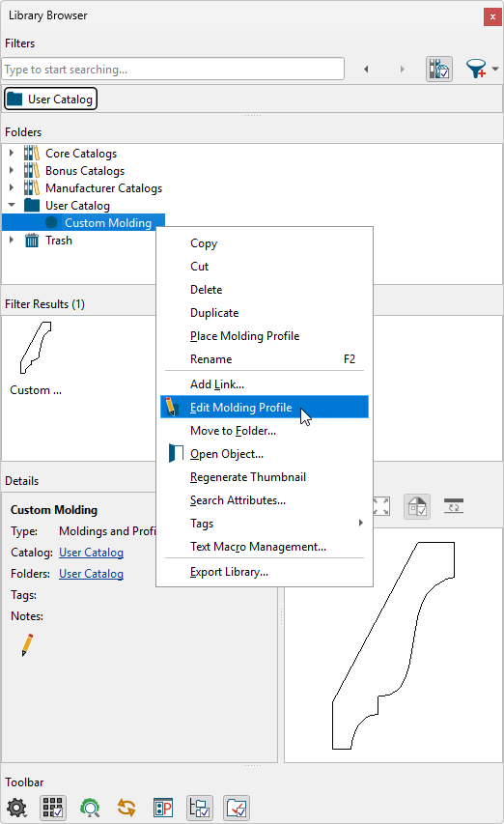The width and height of the screenshot is (504, 824).
Task: Select the User Catalog folder in tree
Action: 77,206
